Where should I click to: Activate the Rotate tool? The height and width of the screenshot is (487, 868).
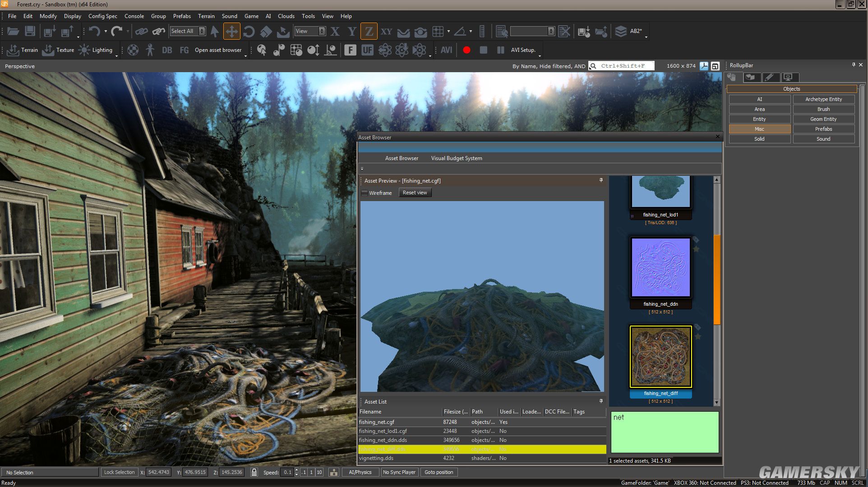coord(249,31)
